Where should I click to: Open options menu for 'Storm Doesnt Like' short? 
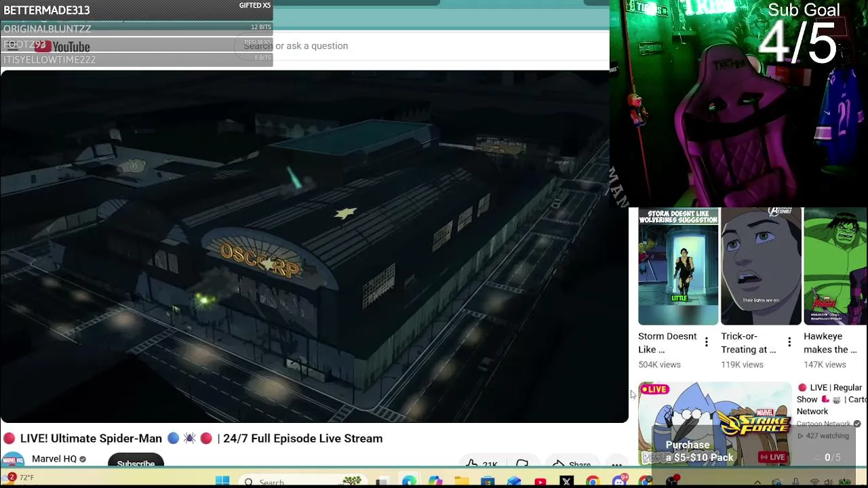[707, 342]
